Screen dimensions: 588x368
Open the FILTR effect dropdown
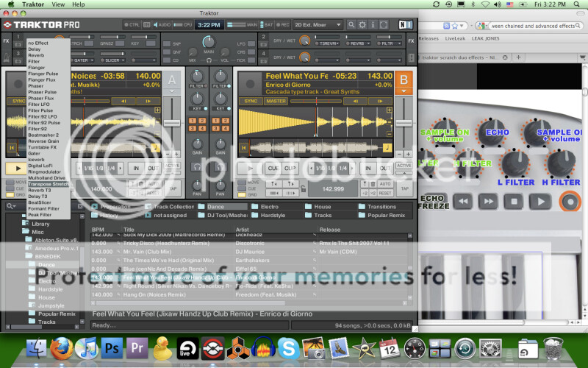(390, 43)
